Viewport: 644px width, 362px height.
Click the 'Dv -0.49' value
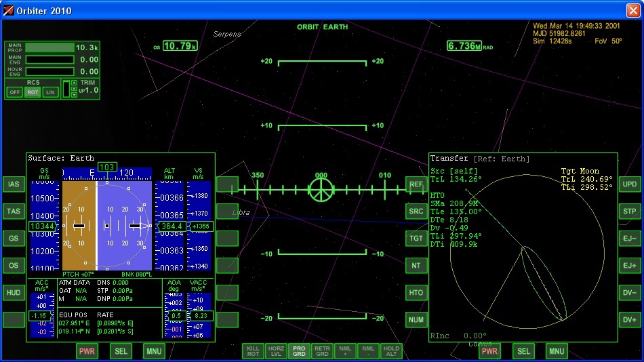[x=449, y=228]
